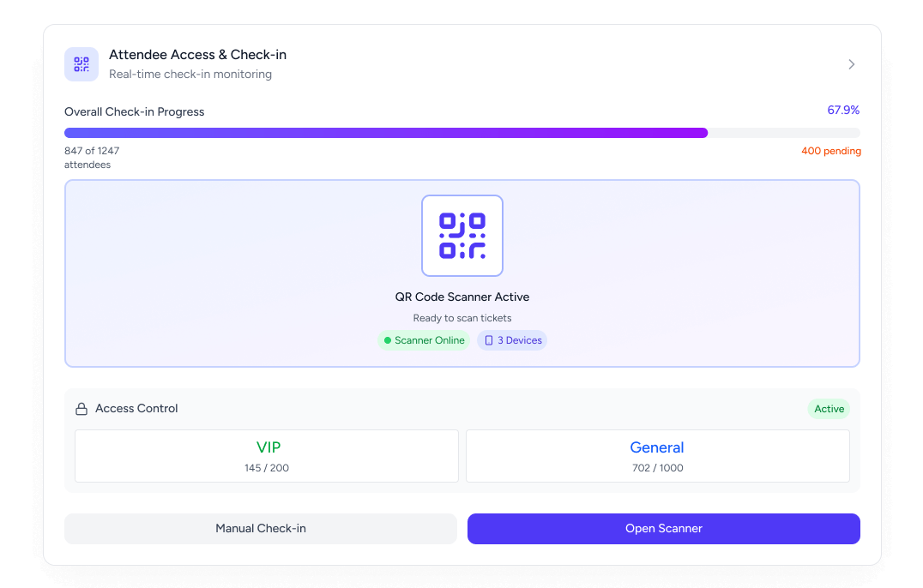Image resolution: width=923 pixels, height=588 pixels.
Task: Click the Active badge in Access Control
Action: 829,409
